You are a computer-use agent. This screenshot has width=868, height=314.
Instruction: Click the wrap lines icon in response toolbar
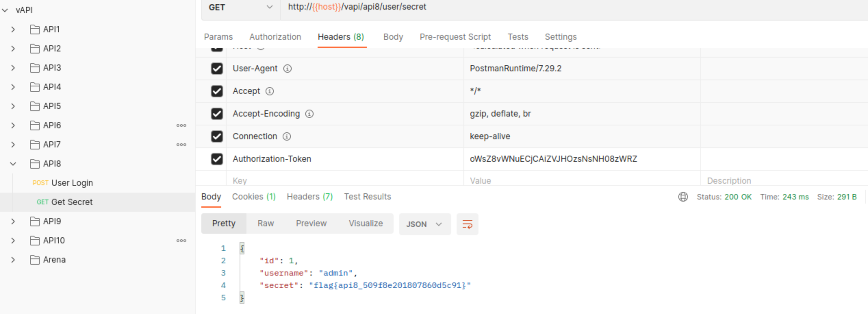[x=467, y=224]
